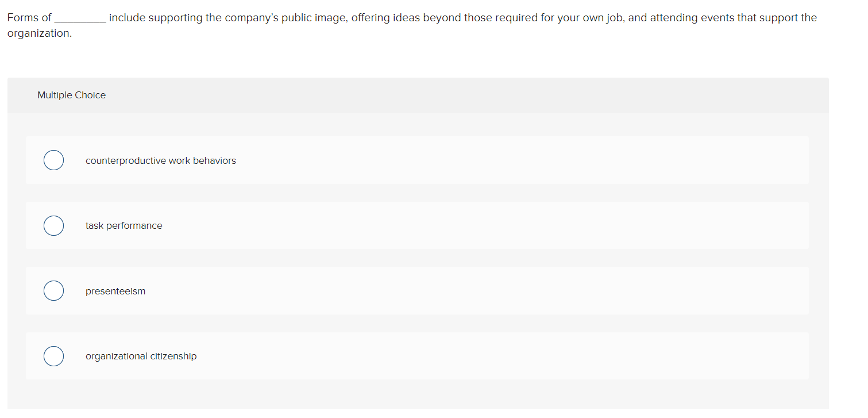Click the text organizational citizenship
Image resolution: width=868 pixels, height=418 pixels.
click(141, 356)
